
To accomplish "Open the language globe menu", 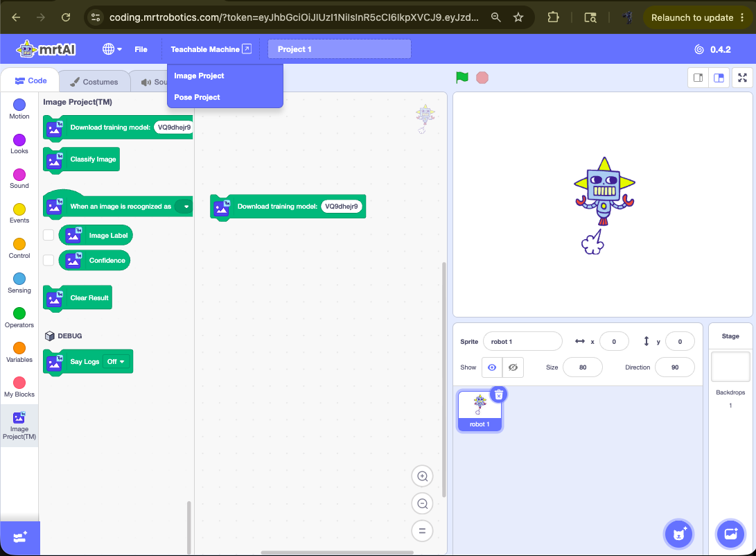I will [x=112, y=49].
